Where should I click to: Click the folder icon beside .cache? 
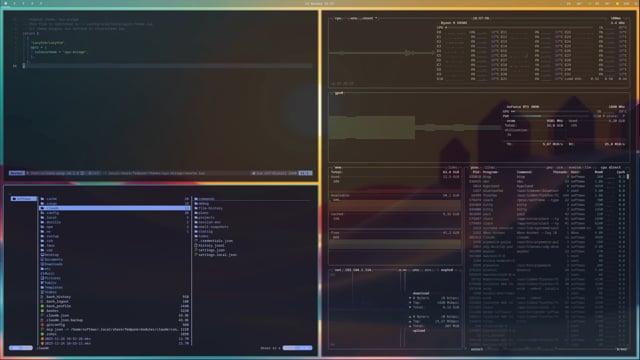(x=42, y=199)
